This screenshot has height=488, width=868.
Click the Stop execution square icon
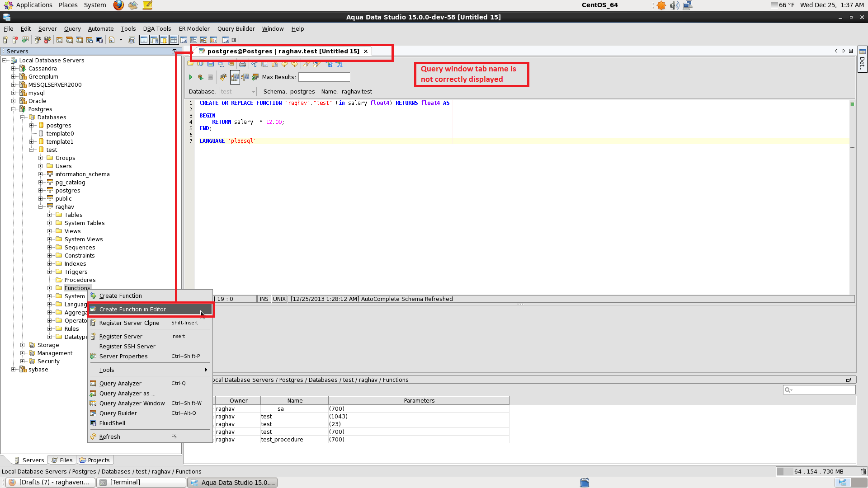click(x=210, y=77)
